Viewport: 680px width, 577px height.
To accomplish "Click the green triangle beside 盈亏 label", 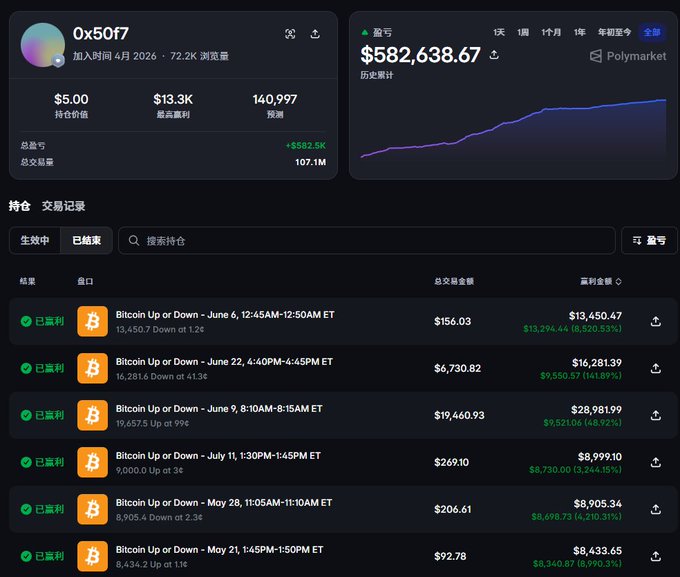I will coord(365,32).
